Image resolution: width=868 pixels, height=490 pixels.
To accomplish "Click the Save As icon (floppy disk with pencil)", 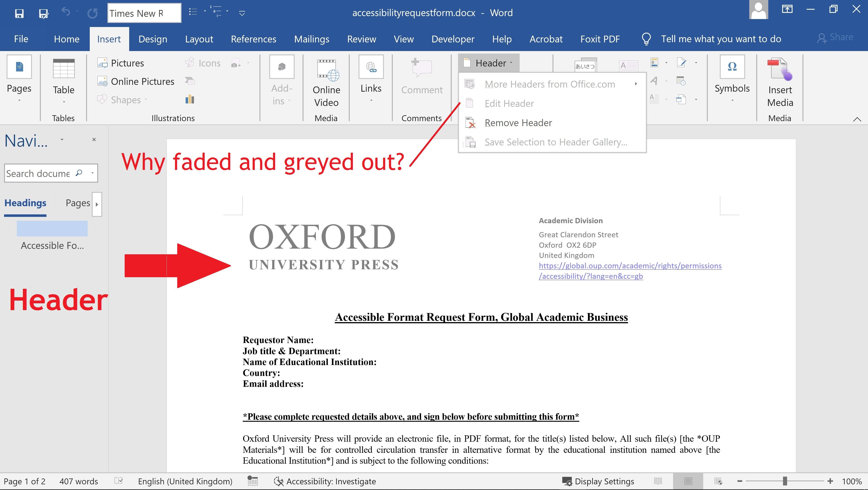I will click(44, 13).
